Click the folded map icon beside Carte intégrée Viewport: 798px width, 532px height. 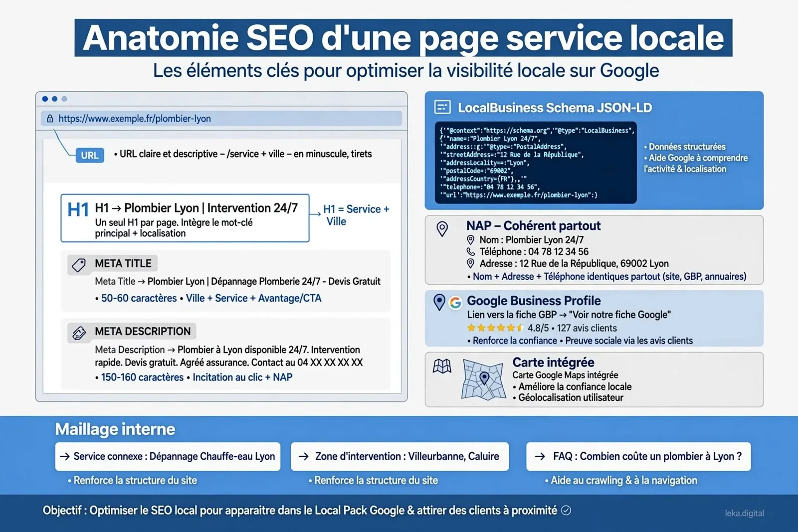click(442, 366)
